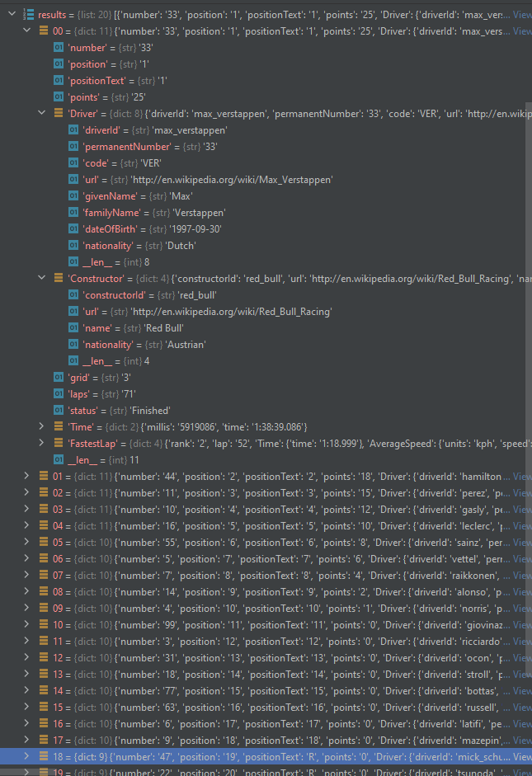Select the highlighted row 18 mick_schumacher
Image resolution: width=532 pixels, height=776 pixels.
click(x=247, y=757)
